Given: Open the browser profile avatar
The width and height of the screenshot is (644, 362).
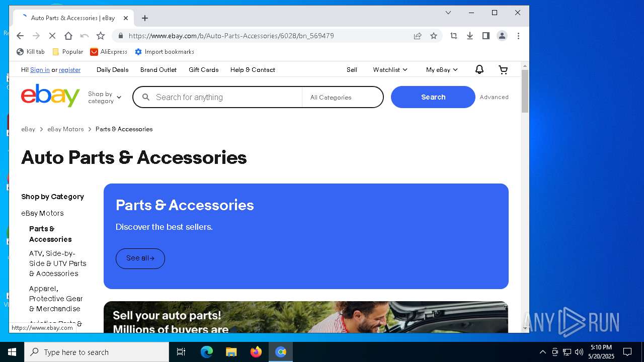Looking at the screenshot, I should [x=502, y=36].
